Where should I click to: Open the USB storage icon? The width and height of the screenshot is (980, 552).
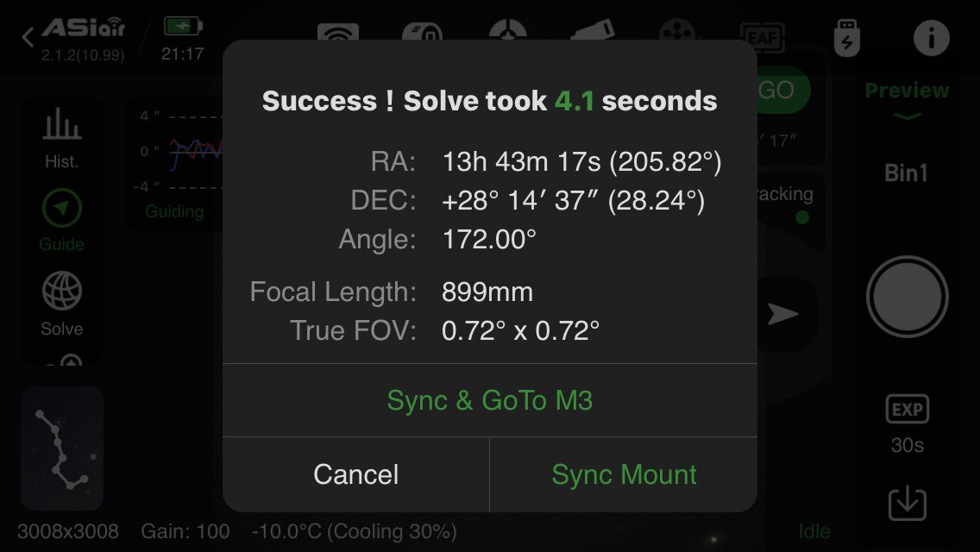coord(847,37)
